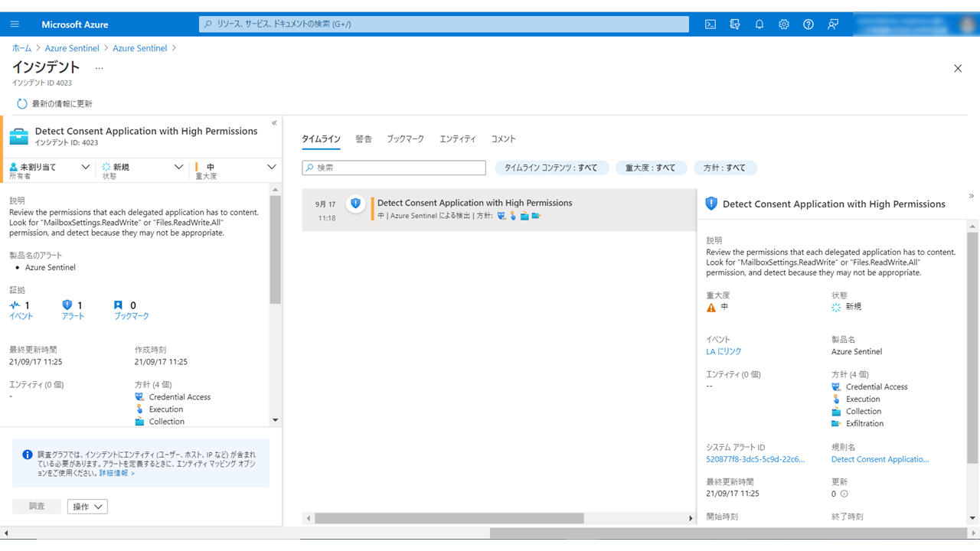
Task: Select the timeline alert Detect Consent Application row
Action: coord(499,210)
